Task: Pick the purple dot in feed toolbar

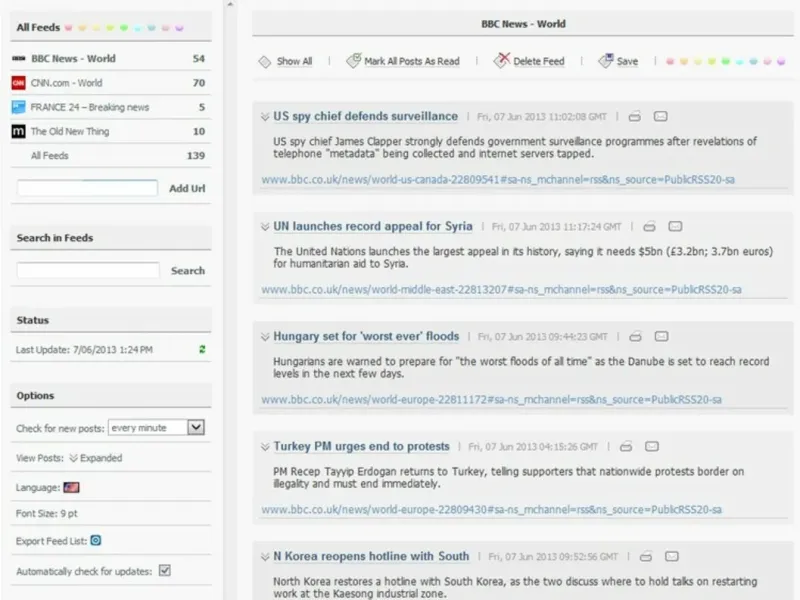Action: point(781,62)
